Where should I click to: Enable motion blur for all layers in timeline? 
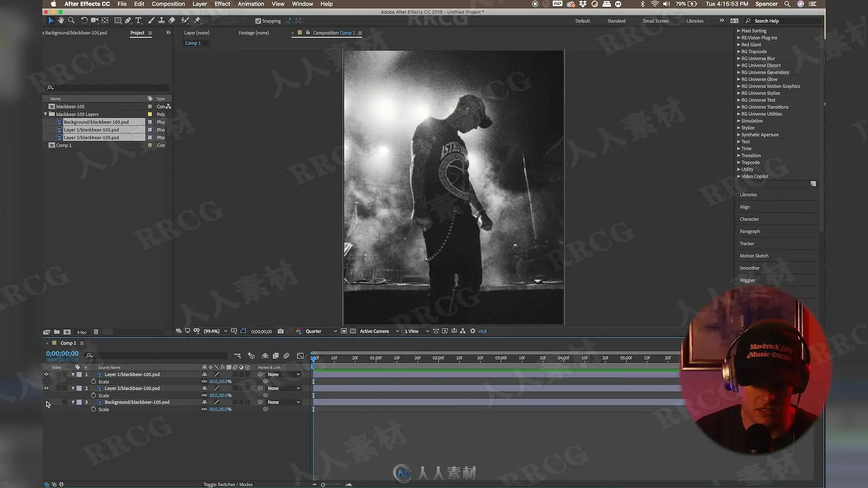click(x=287, y=356)
